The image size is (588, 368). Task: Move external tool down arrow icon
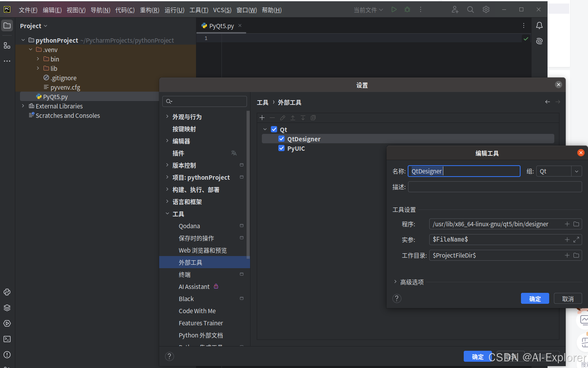(303, 118)
